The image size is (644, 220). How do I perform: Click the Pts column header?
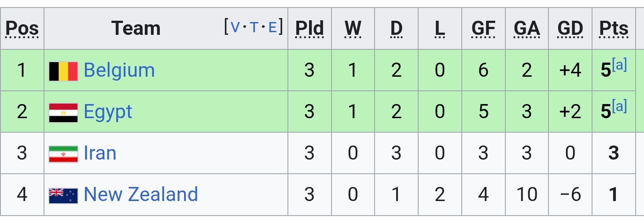click(614, 29)
